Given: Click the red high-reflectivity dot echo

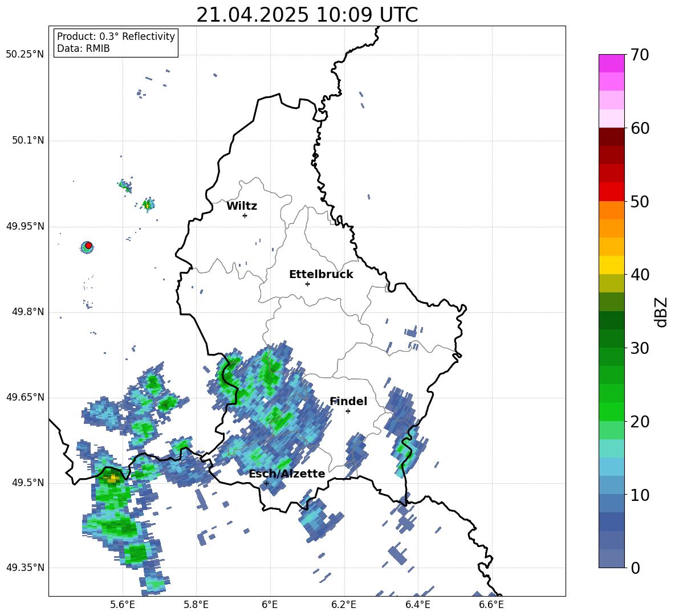Looking at the screenshot, I should pyautogui.click(x=88, y=245).
